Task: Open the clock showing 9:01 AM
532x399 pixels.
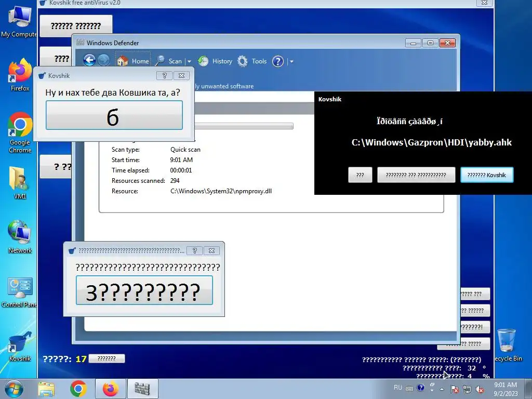Action: click(506, 389)
